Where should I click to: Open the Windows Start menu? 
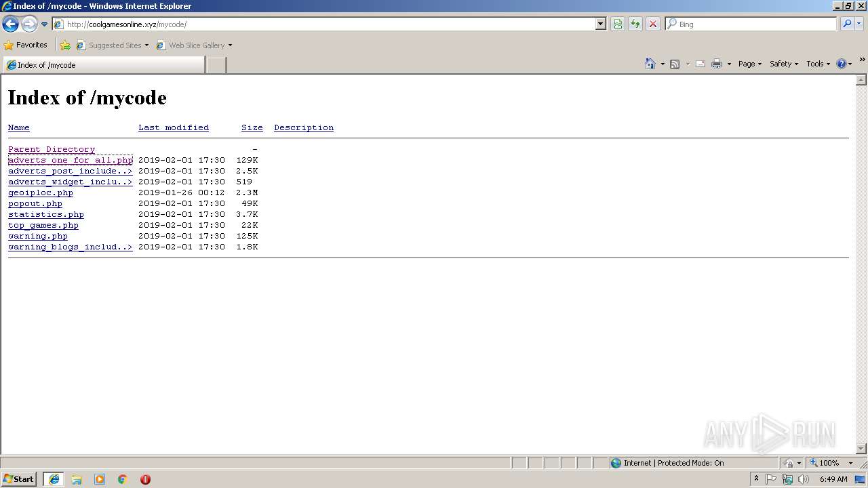(19, 479)
